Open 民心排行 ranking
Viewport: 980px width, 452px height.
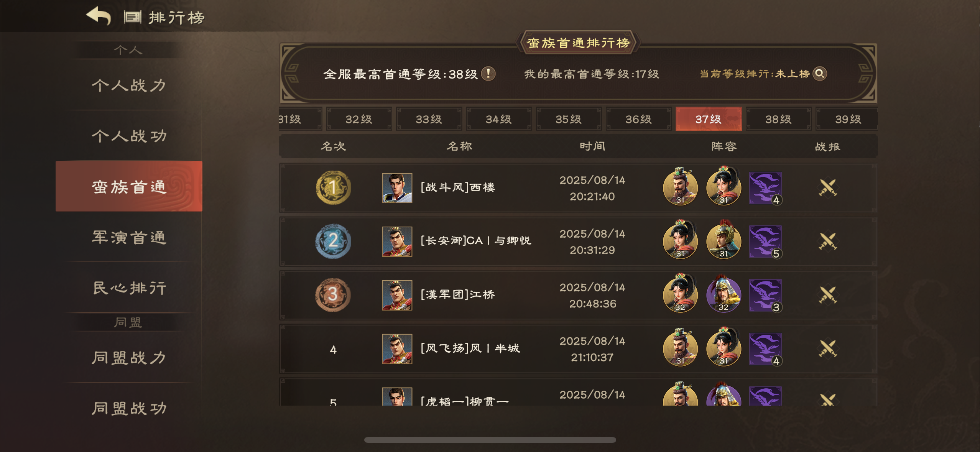point(129,288)
